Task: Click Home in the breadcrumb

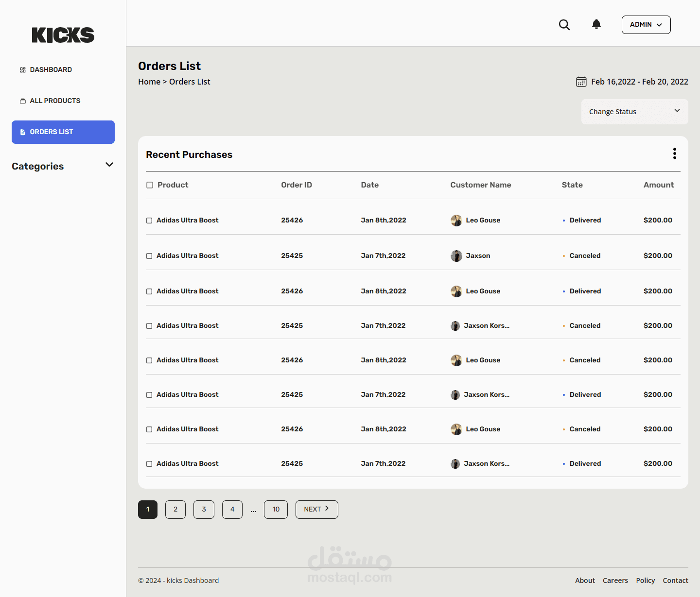Action: [x=149, y=82]
